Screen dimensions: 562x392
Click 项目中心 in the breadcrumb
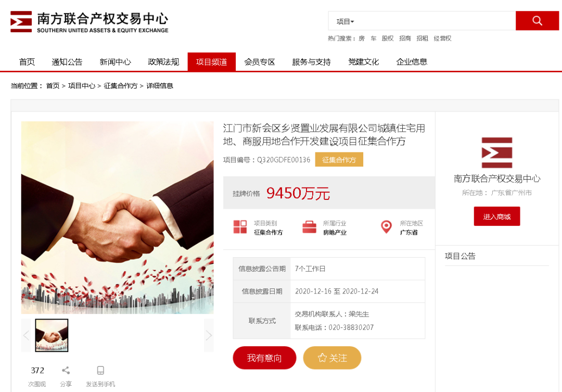82,86
